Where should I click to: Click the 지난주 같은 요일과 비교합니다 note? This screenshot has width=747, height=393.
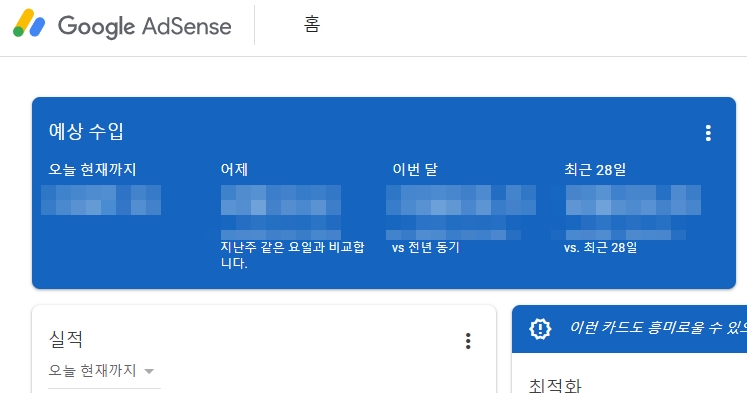293,255
